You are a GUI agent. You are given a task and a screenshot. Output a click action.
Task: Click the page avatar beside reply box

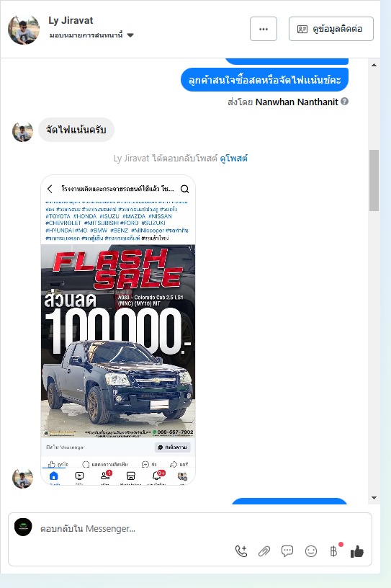tap(23, 527)
